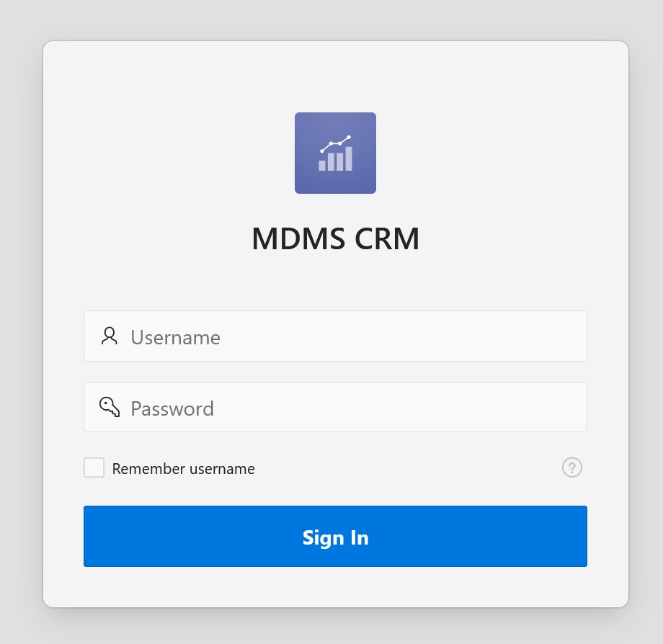663x644 pixels.
Task: Click the MDMS CRM title heading
Action: click(x=335, y=239)
